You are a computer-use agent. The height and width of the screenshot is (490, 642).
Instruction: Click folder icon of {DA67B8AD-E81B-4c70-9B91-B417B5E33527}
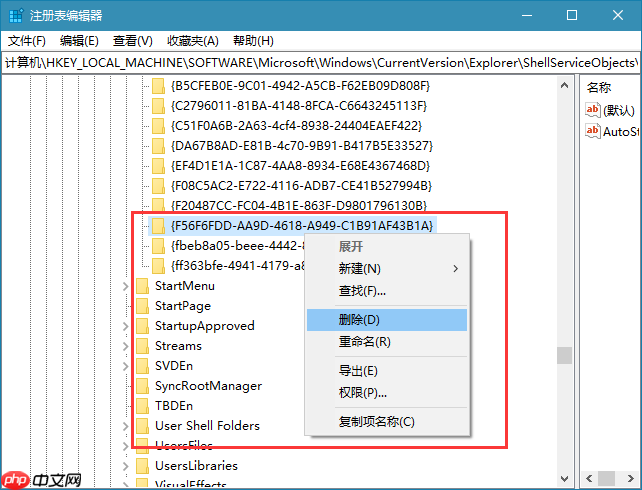coord(158,146)
